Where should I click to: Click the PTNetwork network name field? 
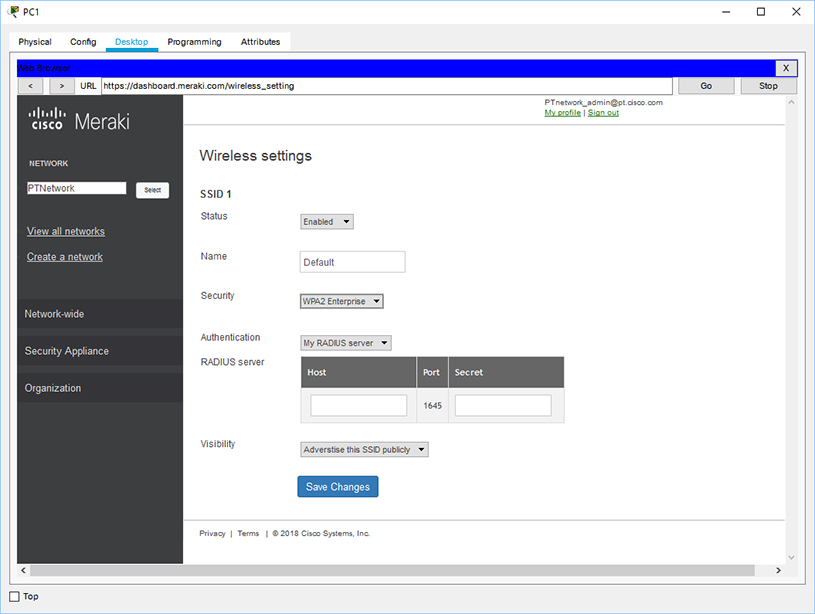[x=76, y=188]
